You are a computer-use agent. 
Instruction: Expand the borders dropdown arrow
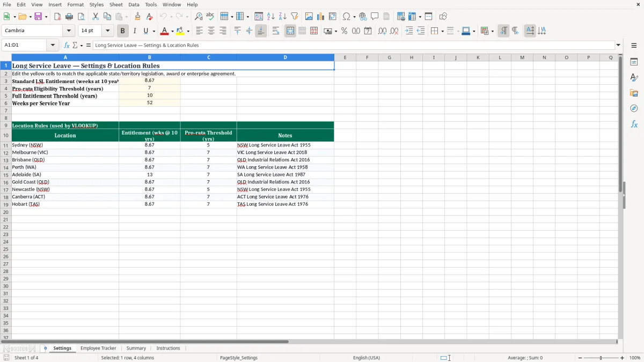442,31
